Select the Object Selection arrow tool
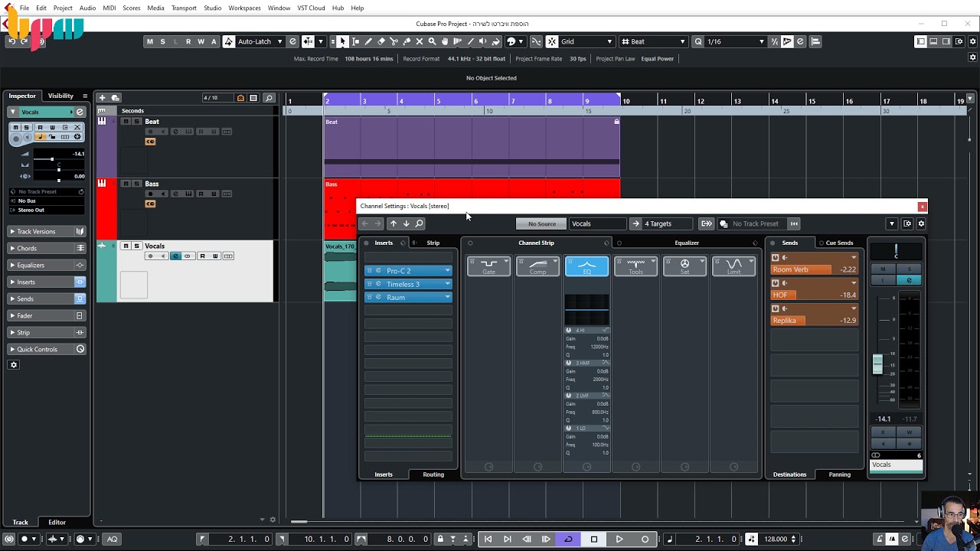Screen dimensions: 980x551 (343, 41)
